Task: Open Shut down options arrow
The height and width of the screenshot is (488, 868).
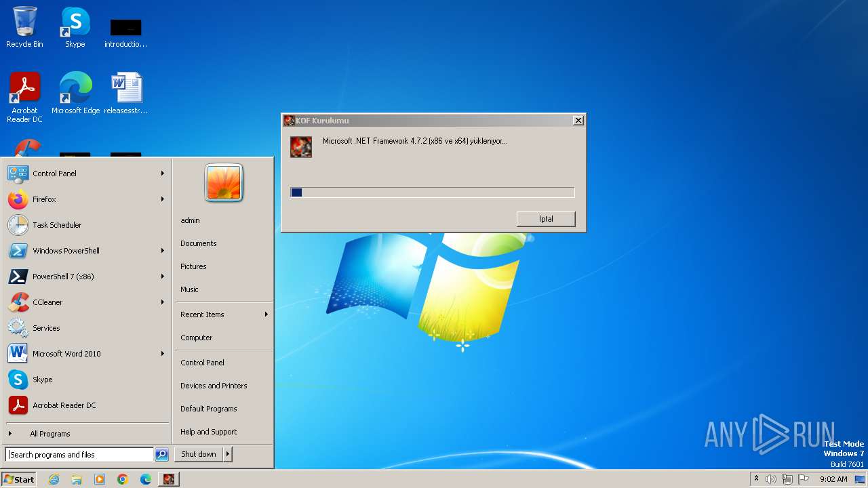Action: (228, 454)
